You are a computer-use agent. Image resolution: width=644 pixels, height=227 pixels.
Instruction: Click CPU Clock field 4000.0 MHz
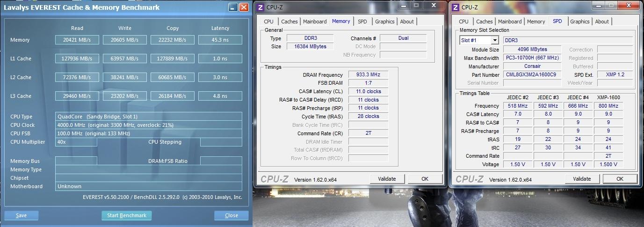coord(149,125)
